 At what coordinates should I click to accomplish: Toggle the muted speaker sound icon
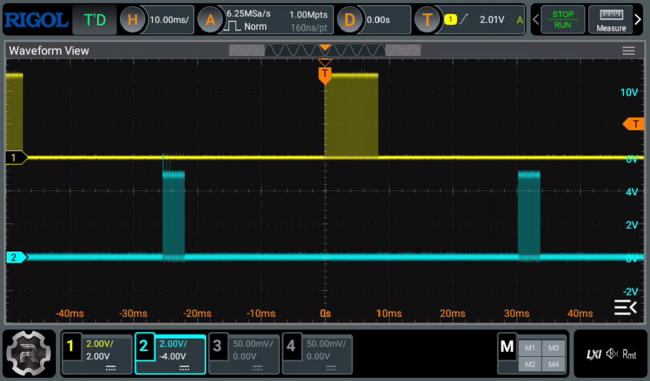[x=612, y=354]
